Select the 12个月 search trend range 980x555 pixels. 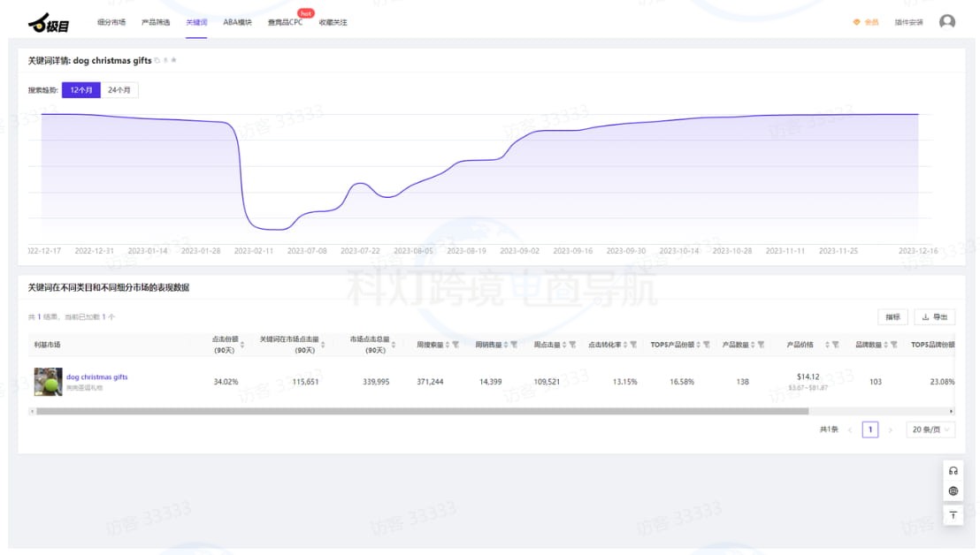pyautogui.click(x=81, y=90)
